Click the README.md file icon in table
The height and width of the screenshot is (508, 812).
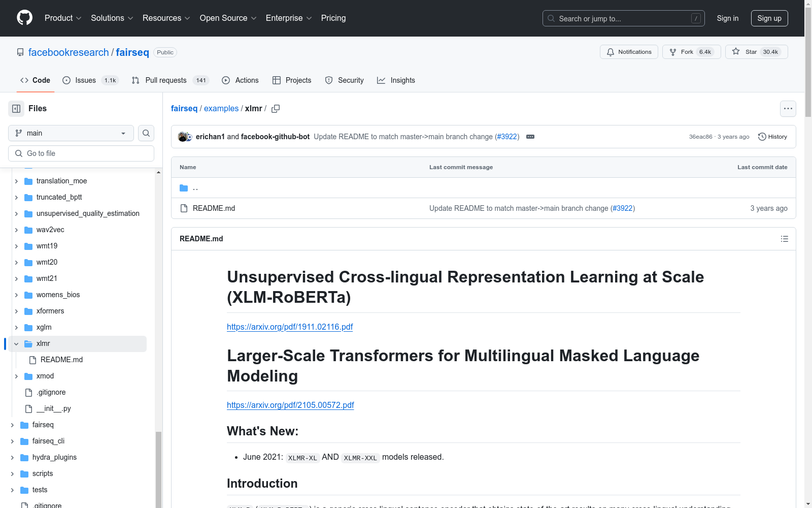coord(184,208)
